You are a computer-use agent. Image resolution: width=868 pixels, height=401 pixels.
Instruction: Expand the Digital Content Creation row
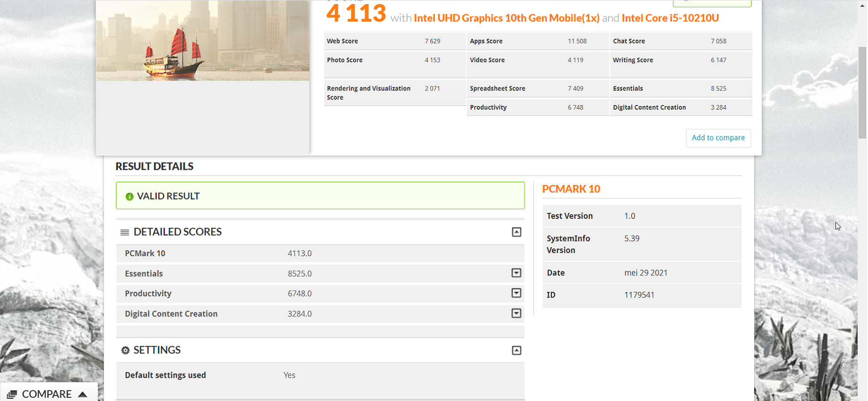[516, 313]
